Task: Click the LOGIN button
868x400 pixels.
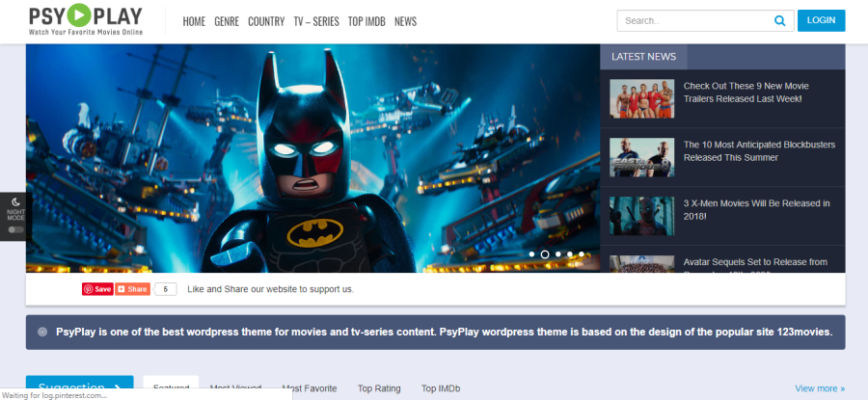Action: tap(821, 20)
